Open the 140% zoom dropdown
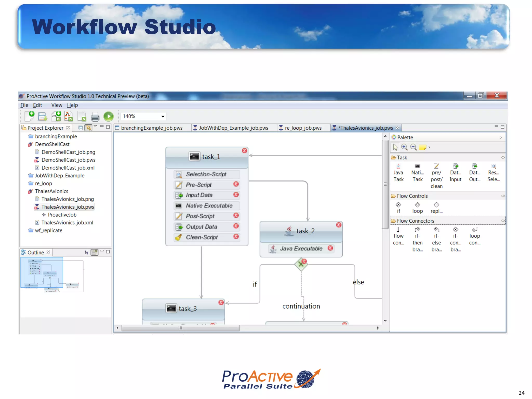 coord(163,116)
